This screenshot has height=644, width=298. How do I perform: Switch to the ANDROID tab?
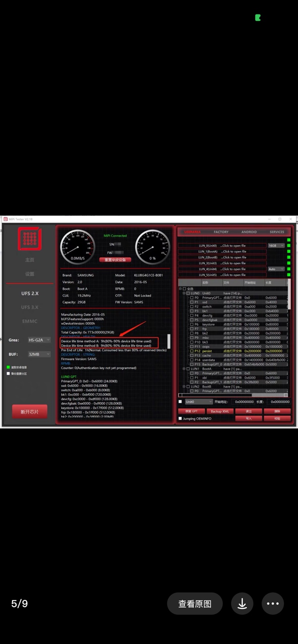coord(249,232)
